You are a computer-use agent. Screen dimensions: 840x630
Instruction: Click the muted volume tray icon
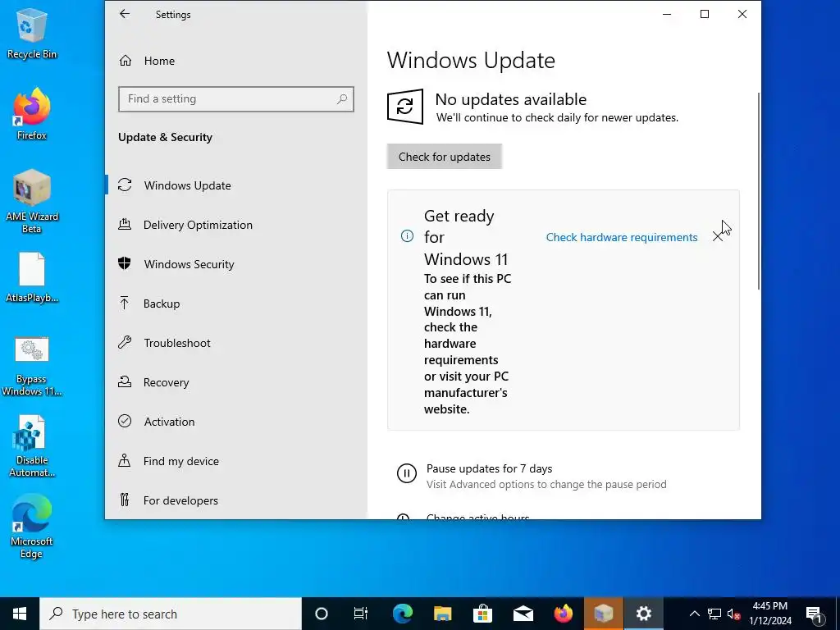click(734, 614)
